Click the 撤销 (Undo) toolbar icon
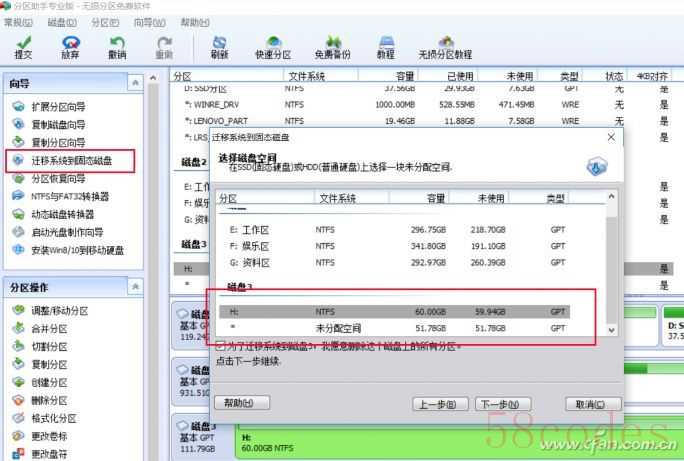684x461 pixels. 118,47
